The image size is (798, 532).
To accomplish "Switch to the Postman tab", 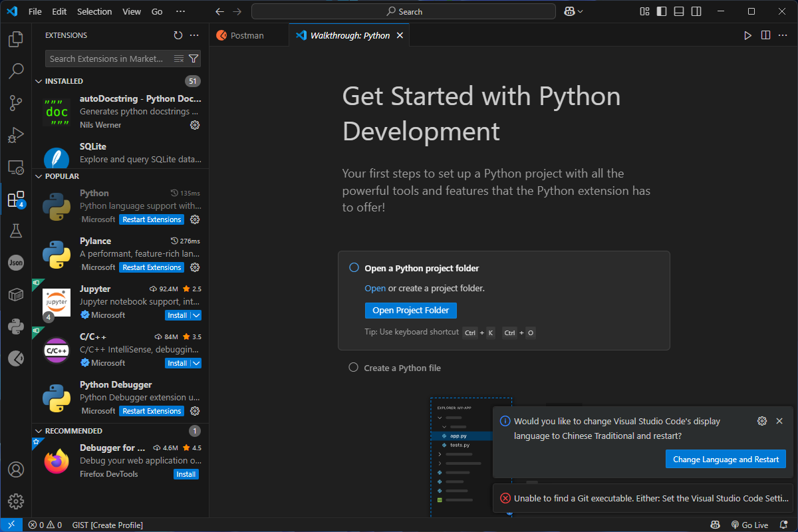I will click(249, 35).
